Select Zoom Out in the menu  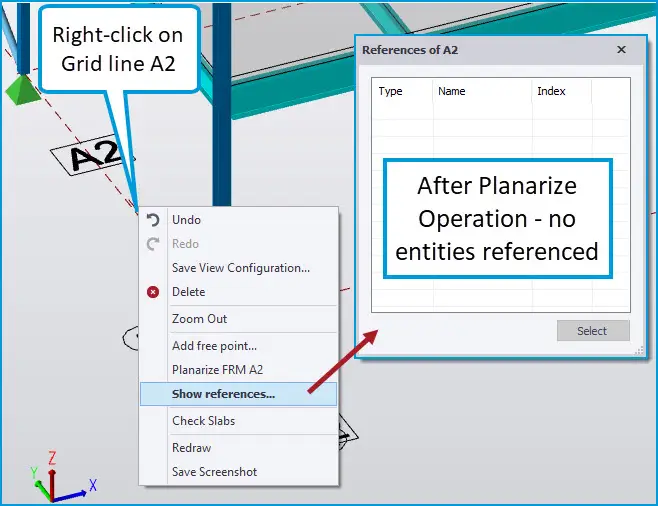(238, 319)
